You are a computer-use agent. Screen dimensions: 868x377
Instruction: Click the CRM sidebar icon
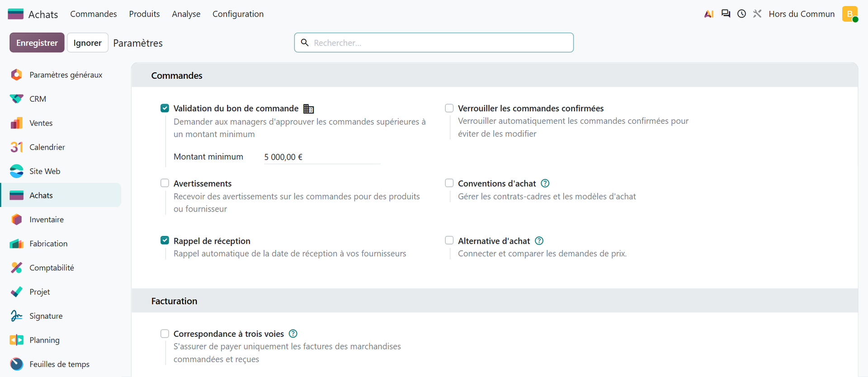[17, 99]
